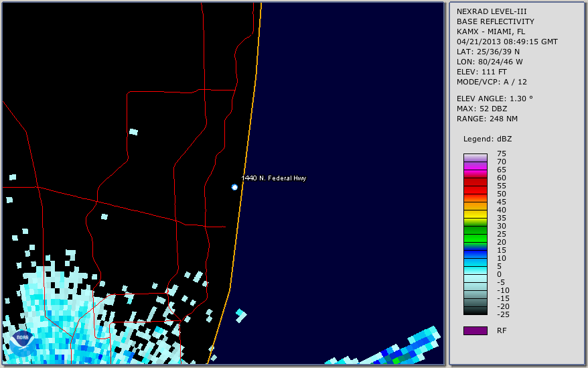
Task: Select the 'MAX: 52 DBZ' line
Action: (x=482, y=109)
